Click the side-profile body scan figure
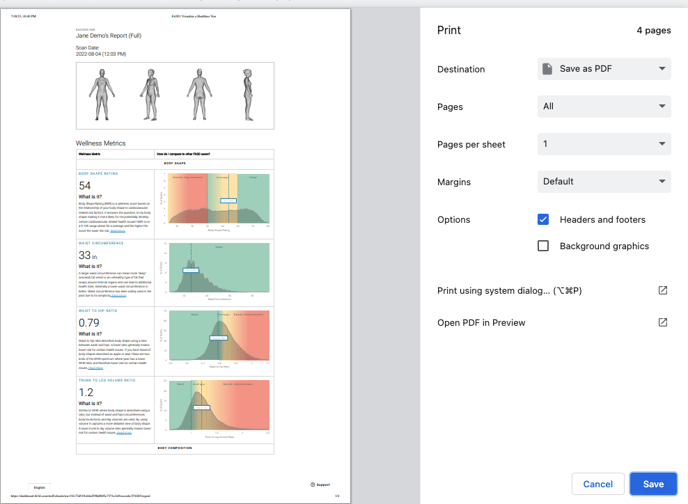The image size is (688, 504). click(x=248, y=94)
